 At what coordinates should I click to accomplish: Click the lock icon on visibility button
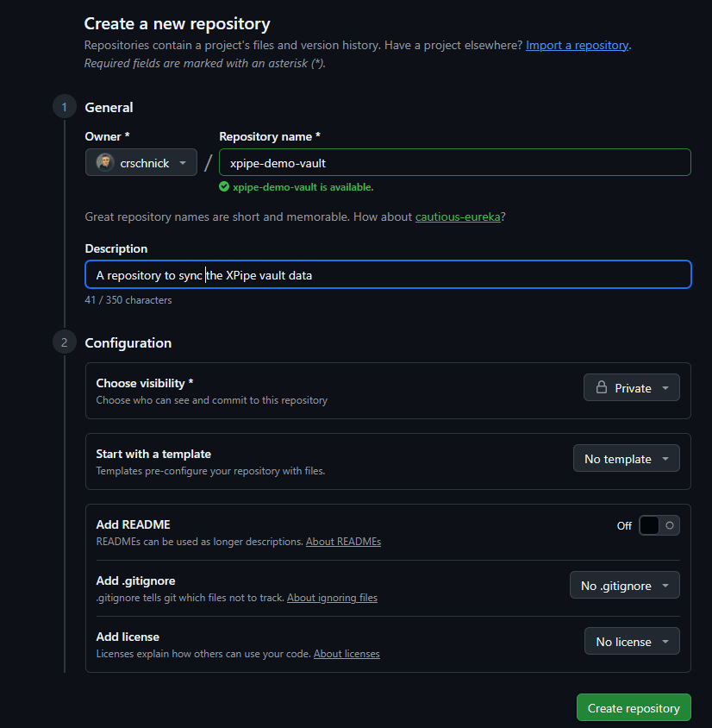[x=601, y=388]
